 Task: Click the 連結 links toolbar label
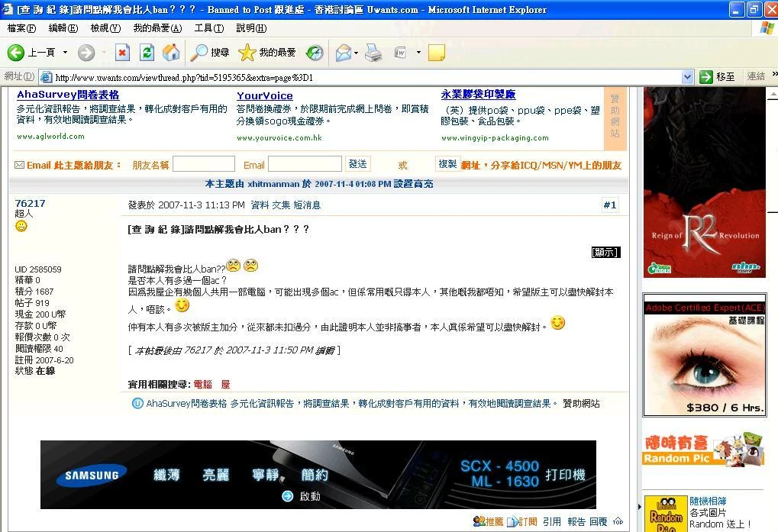tap(756, 76)
